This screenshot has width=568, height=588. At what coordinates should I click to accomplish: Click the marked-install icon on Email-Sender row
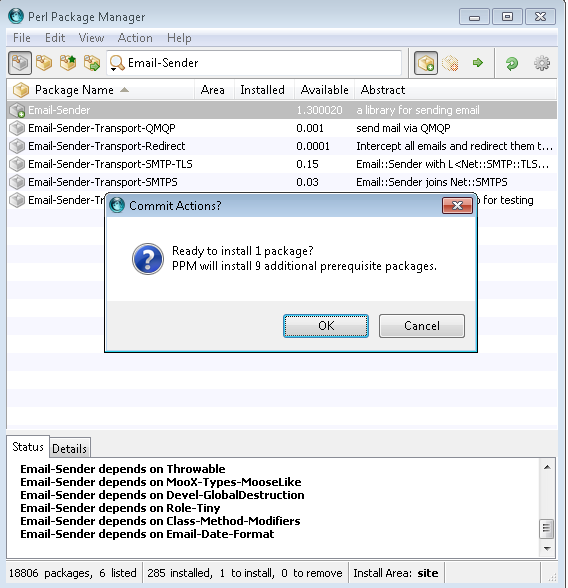pyautogui.click(x=17, y=110)
